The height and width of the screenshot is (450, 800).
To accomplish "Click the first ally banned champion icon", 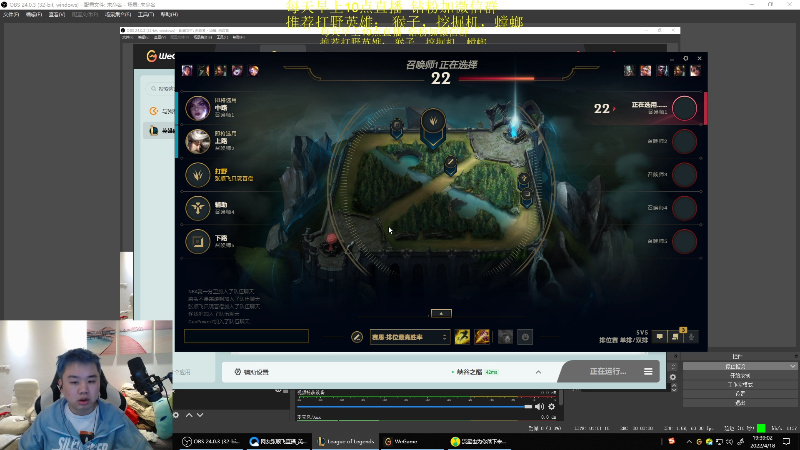I will 187,70.
